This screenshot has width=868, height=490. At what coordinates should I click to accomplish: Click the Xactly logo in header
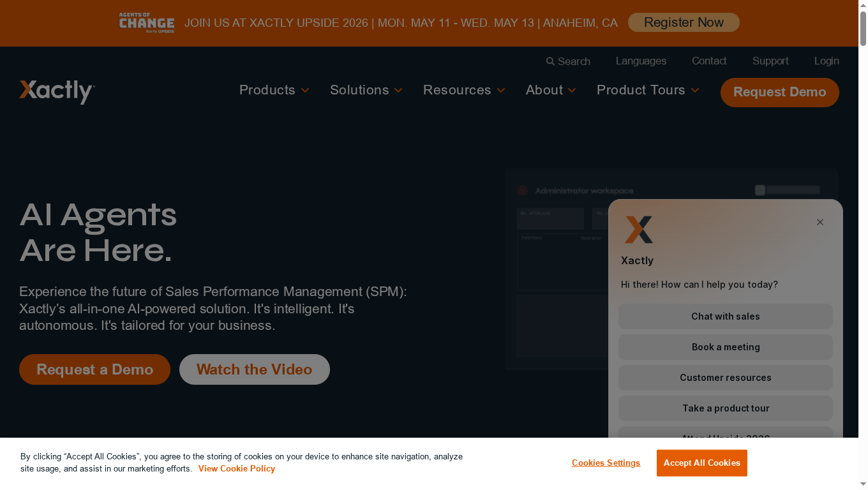[x=57, y=92]
